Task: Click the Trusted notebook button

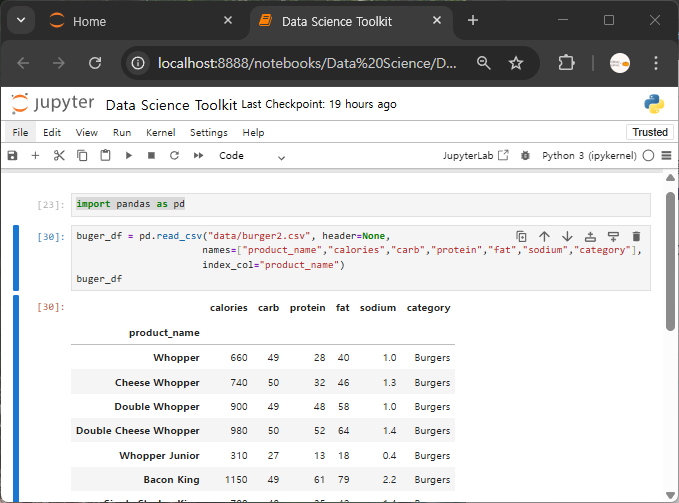Action: pyautogui.click(x=650, y=132)
